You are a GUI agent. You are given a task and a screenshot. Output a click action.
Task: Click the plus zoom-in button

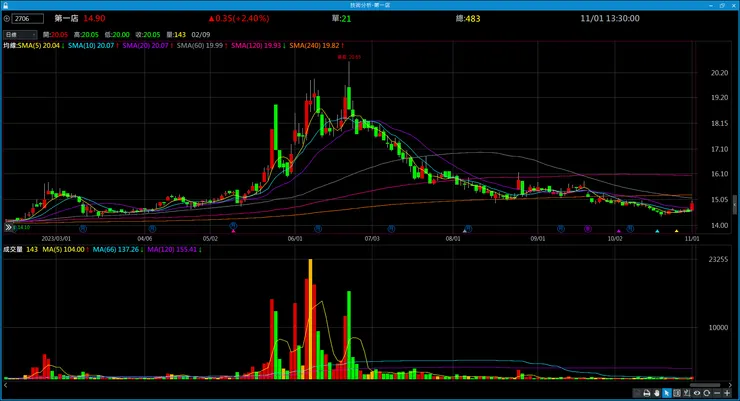(727, 393)
